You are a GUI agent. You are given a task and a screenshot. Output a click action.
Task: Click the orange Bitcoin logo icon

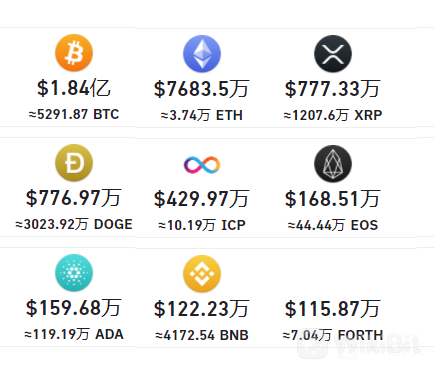[x=74, y=53]
